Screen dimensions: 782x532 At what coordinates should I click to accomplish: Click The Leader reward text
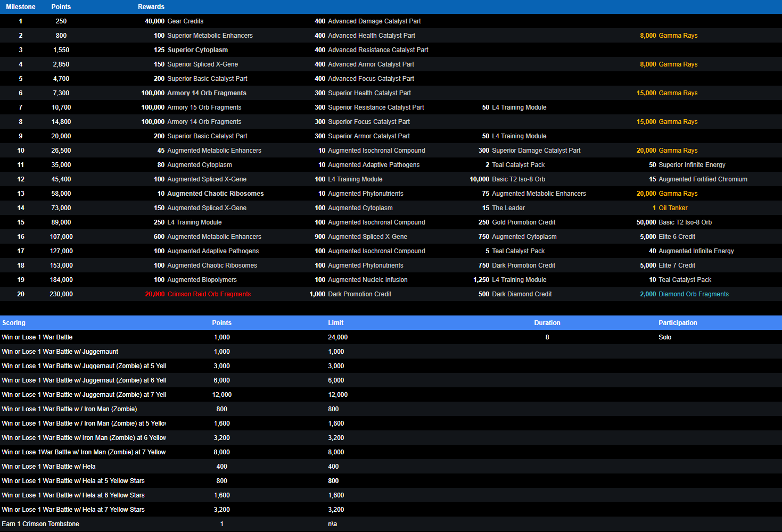point(508,208)
